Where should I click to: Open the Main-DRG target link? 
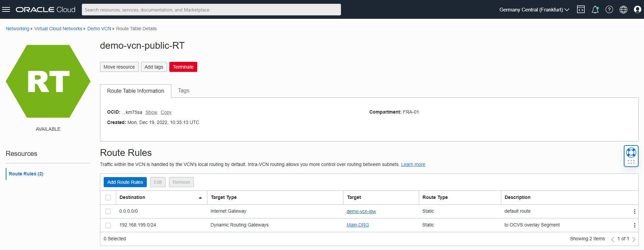[358, 225]
